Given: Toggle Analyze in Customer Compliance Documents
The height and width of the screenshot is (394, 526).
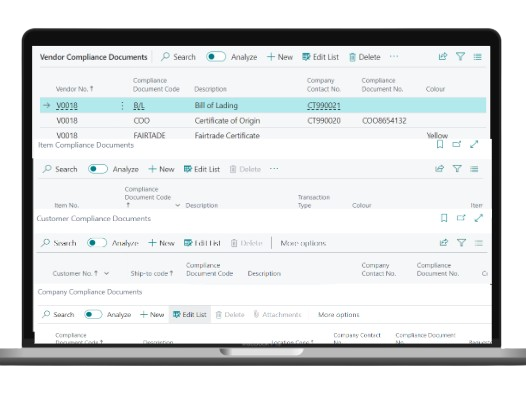Looking at the screenshot, I should click(97, 242).
